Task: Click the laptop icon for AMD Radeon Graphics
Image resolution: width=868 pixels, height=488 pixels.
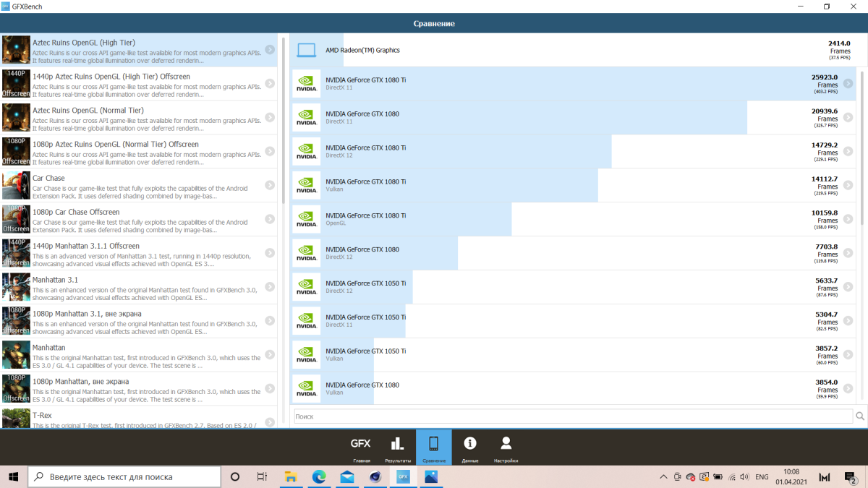Action: pos(307,51)
